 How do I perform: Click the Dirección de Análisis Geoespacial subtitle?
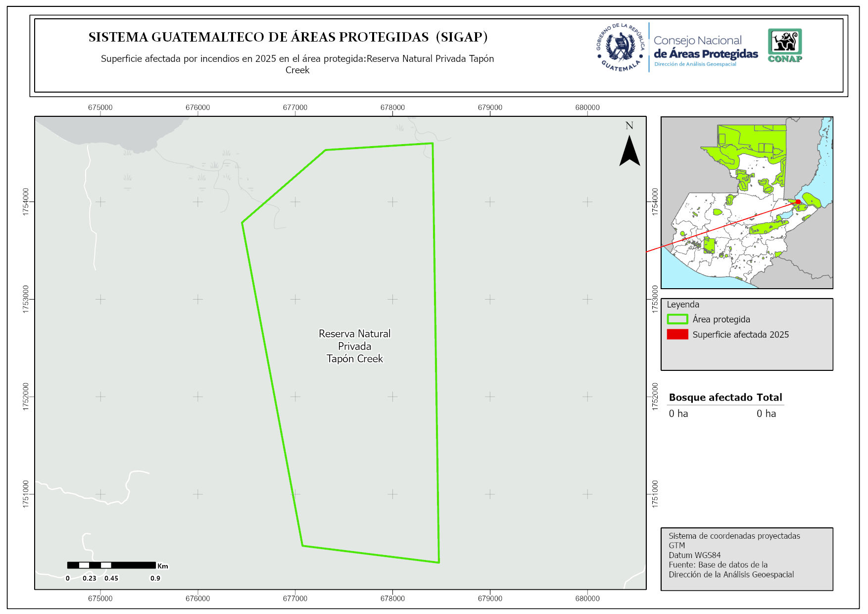tap(695, 64)
